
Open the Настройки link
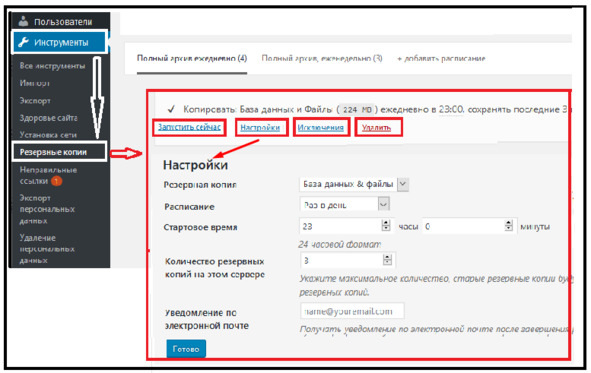pos(260,128)
